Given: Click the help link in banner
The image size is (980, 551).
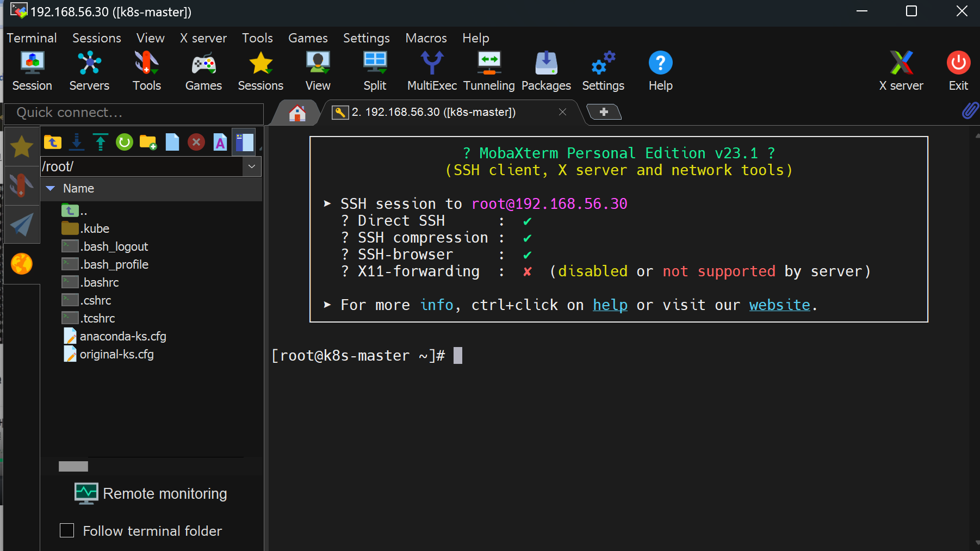Looking at the screenshot, I should click(610, 305).
